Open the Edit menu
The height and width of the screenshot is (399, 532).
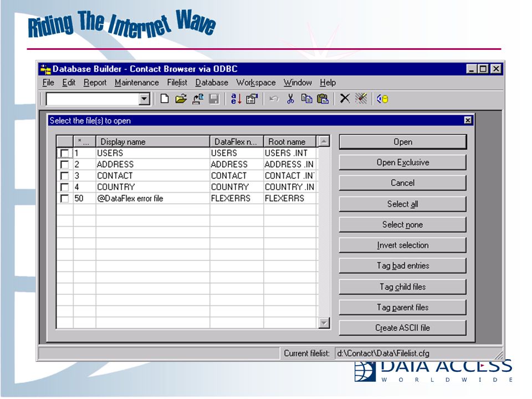[69, 83]
